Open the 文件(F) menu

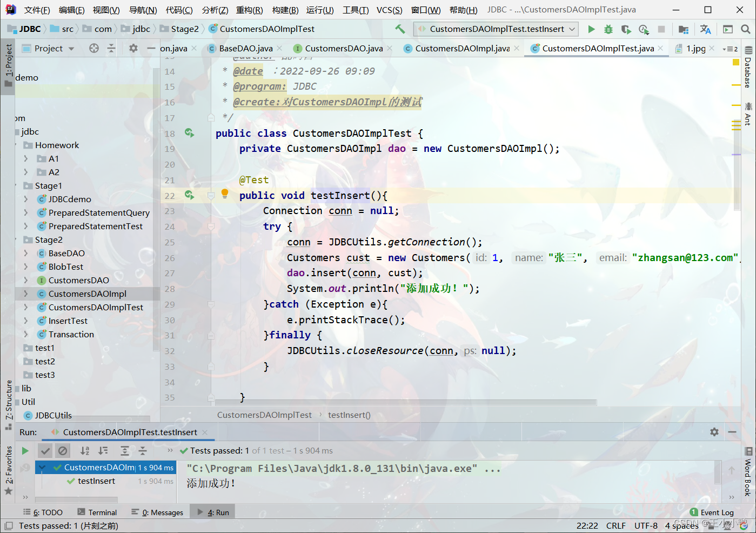tap(37, 10)
